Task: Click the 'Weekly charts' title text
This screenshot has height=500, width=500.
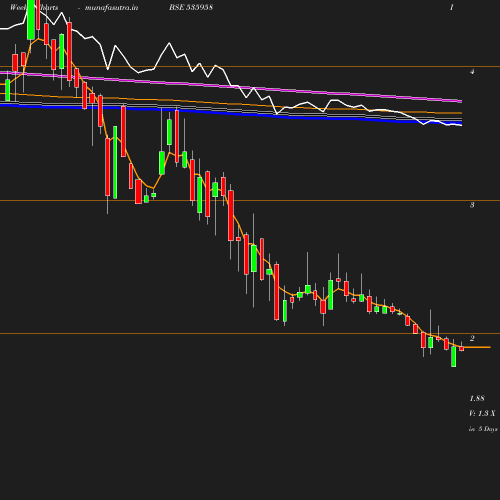Action: tap(34, 7)
